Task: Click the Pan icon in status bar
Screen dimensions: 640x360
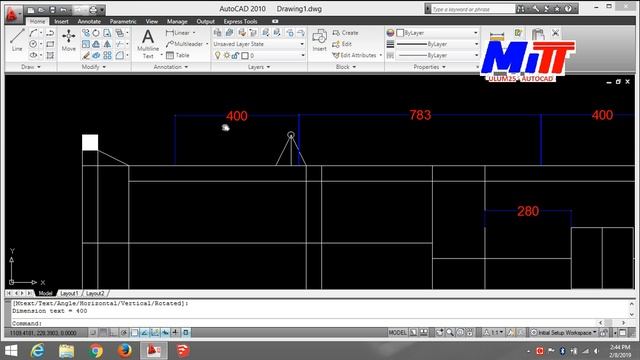Action: 439,333
